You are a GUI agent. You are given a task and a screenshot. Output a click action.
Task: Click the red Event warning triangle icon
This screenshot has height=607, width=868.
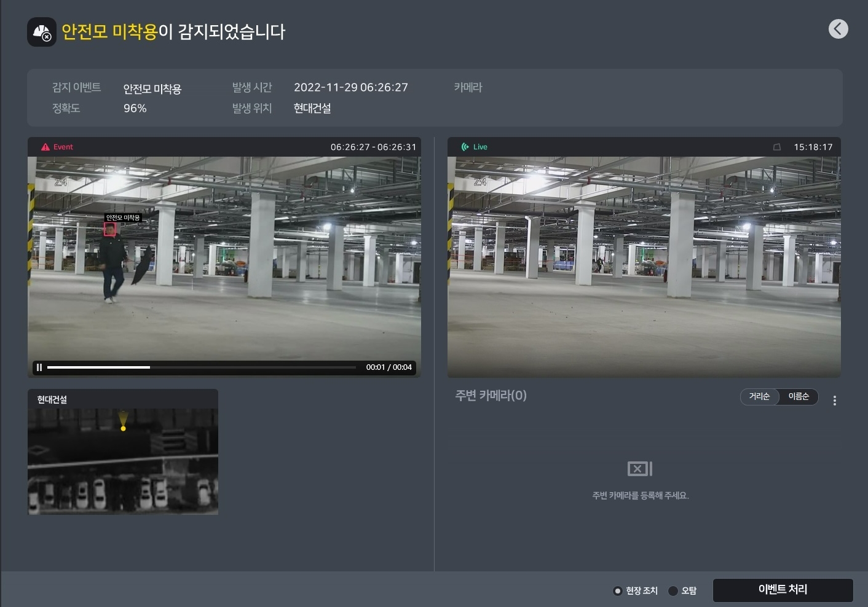click(44, 147)
